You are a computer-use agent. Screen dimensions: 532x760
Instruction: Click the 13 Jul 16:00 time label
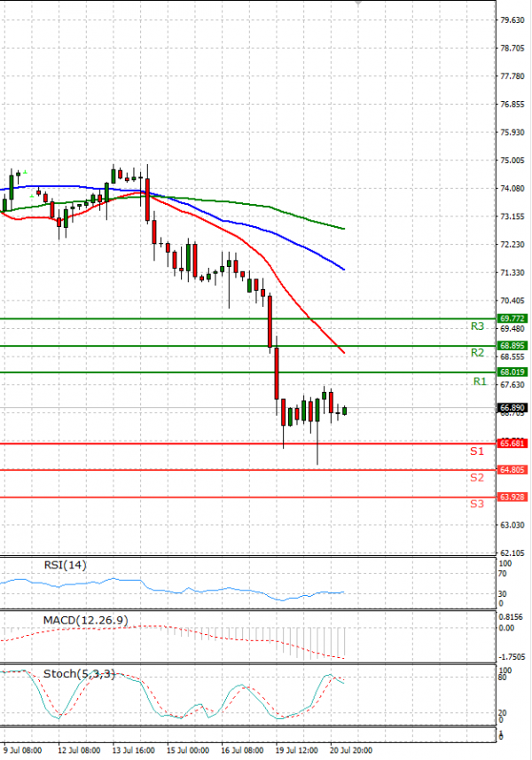(x=133, y=750)
